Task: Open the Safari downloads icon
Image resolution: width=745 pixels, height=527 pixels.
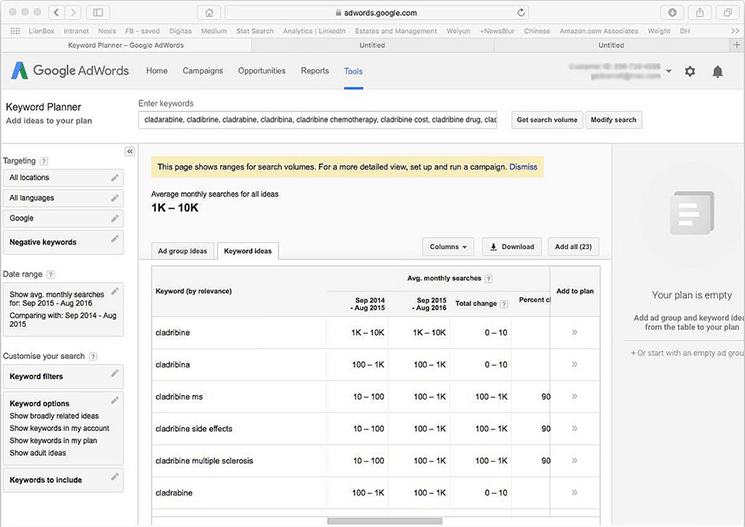Action: coord(672,13)
